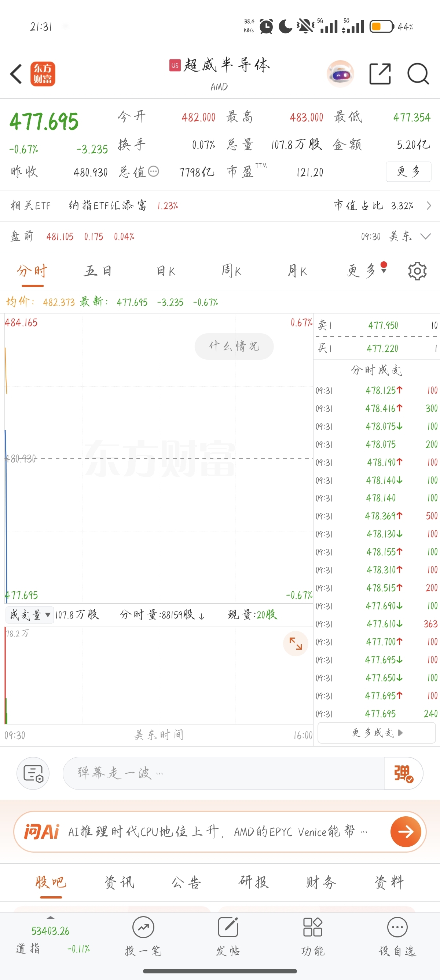The image size is (440, 980).
Task: Tap the battery status icon
Action: click(382, 27)
